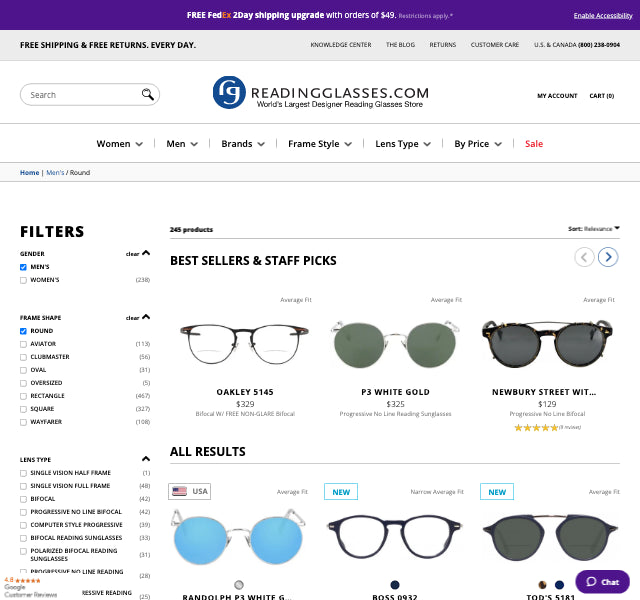The height and width of the screenshot is (600, 640).
Task: Clear the Frame Shape filter
Action: tap(133, 318)
